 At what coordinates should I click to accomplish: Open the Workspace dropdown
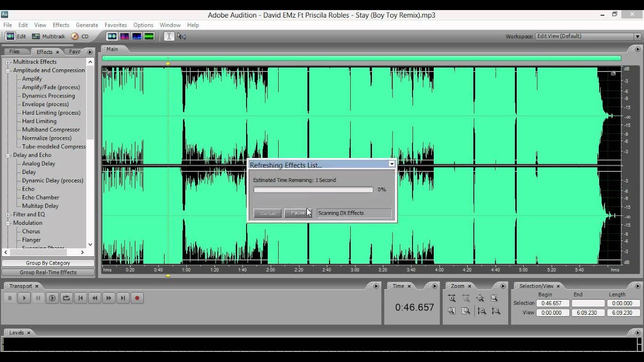pyautogui.click(x=637, y=36)
